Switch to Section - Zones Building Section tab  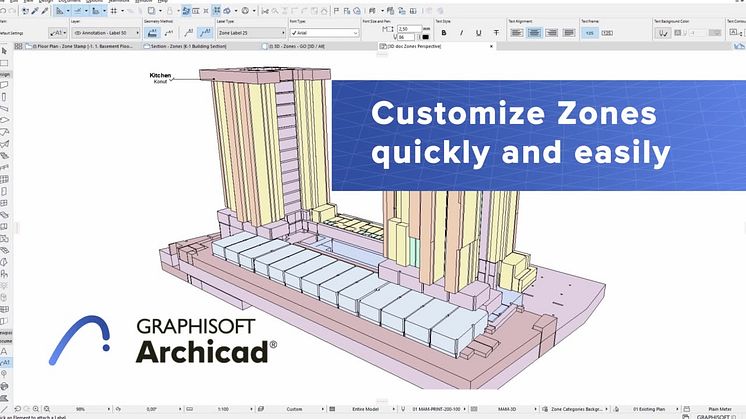(188, 46)
